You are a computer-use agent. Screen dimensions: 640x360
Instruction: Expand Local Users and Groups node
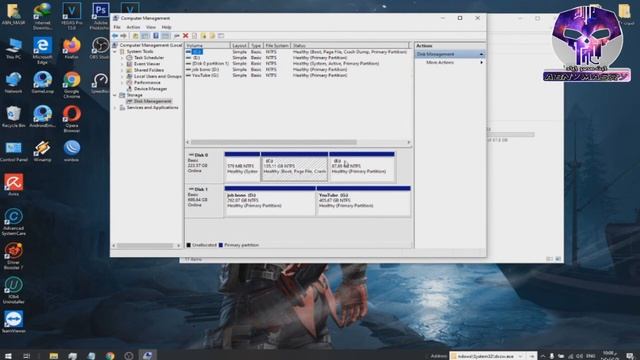tap(122, 76)
